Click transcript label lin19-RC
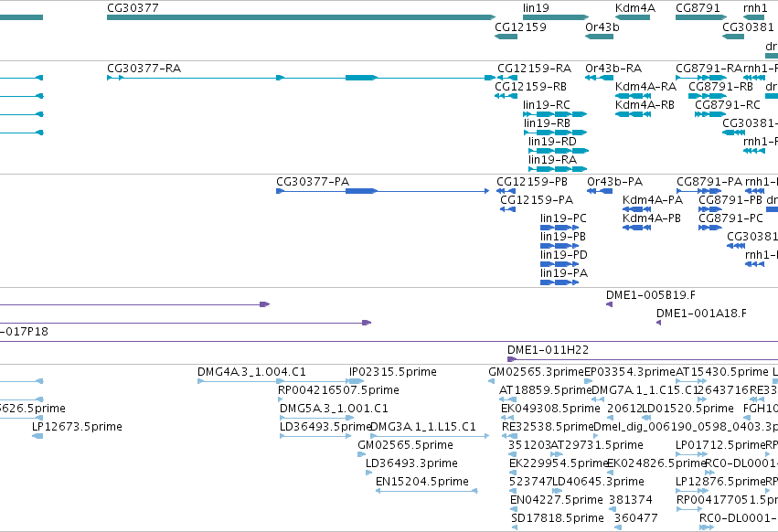 (547, 105)
